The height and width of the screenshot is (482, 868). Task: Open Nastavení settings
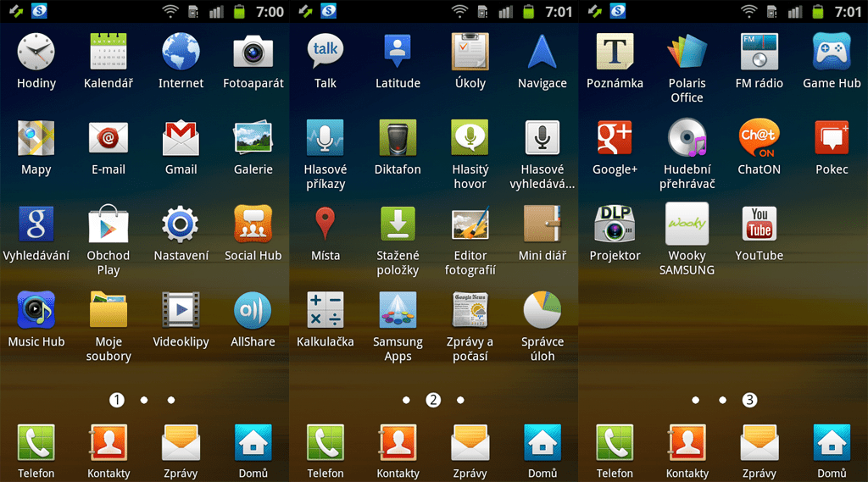[181, 224]
